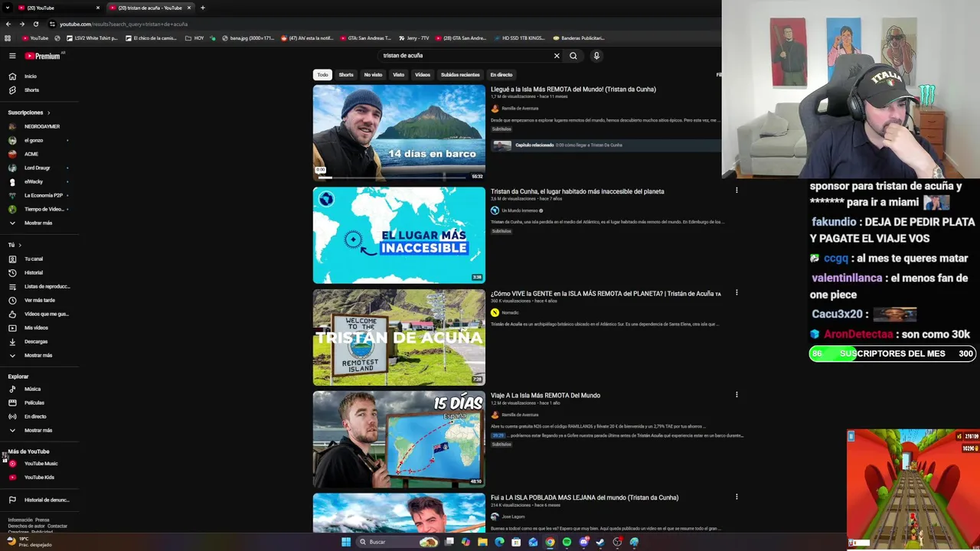Click the magnifier search button
This screenshot has height=551, width=980.
[x=573, y=56]
